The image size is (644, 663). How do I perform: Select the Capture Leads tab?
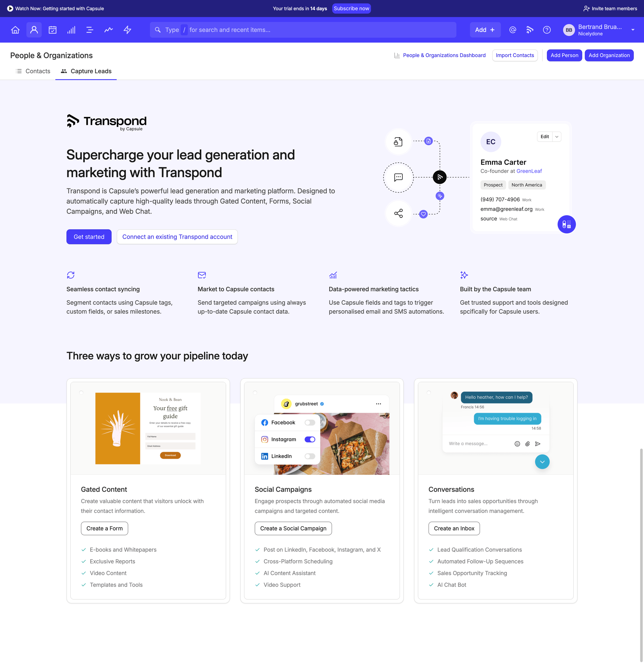tap(86, 71)
